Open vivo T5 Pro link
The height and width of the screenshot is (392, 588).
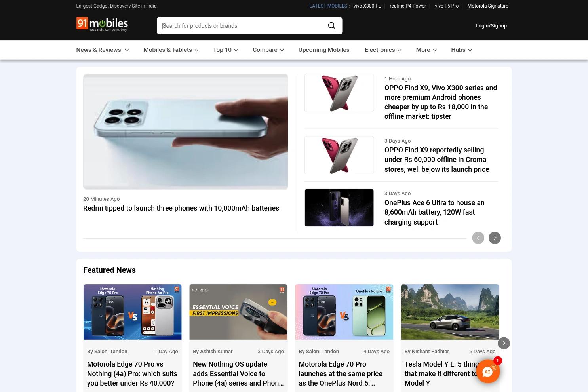pyautogui.click(x=447, y=6)
